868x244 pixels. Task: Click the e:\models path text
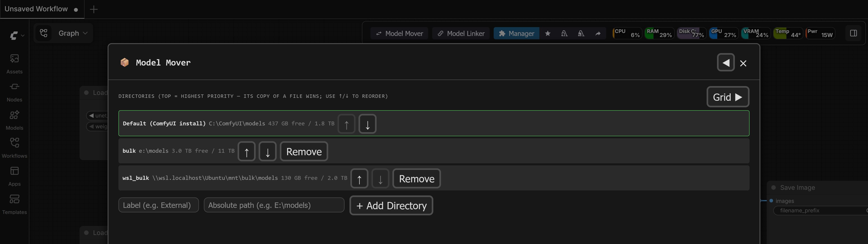(x=154, y=151)
